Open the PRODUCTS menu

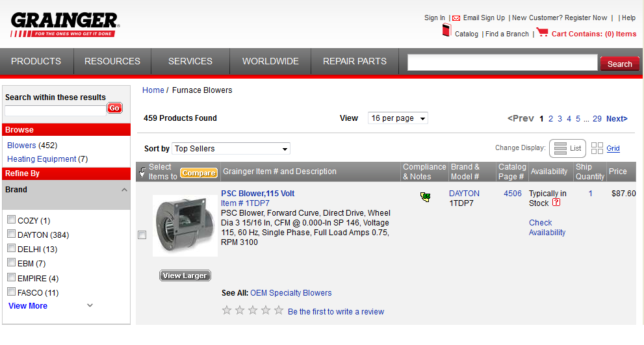(x=36, y=61)
